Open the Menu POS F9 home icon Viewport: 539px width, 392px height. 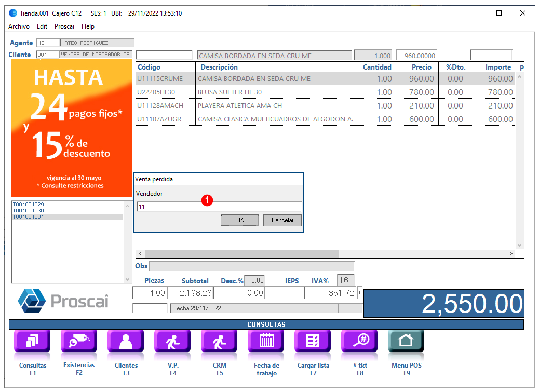406,341
